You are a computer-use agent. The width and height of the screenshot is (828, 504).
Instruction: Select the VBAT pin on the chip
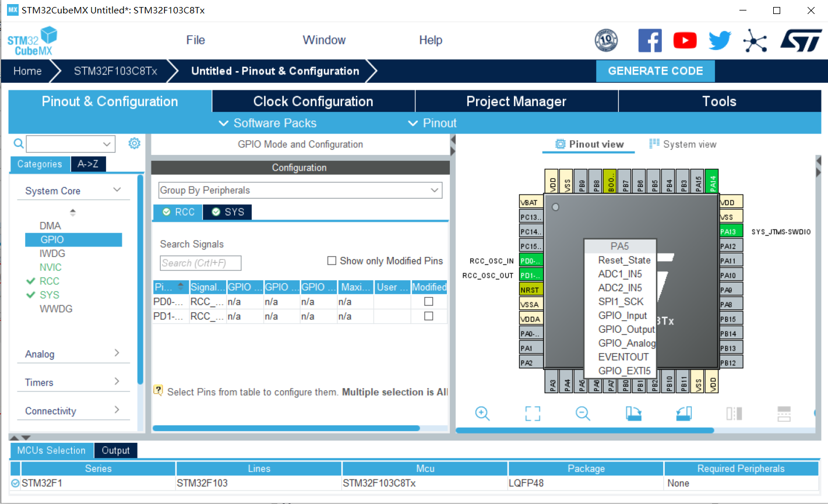point(531,202)
